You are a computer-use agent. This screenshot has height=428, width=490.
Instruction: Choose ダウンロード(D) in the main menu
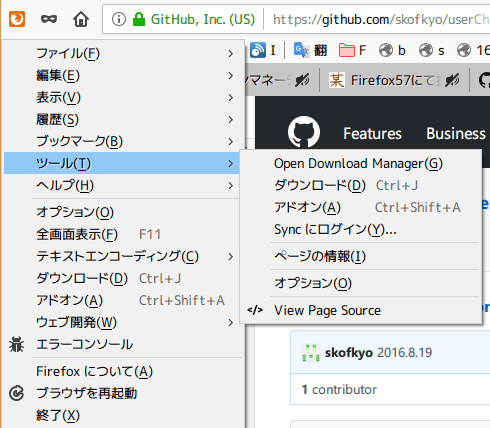(122, 278)
